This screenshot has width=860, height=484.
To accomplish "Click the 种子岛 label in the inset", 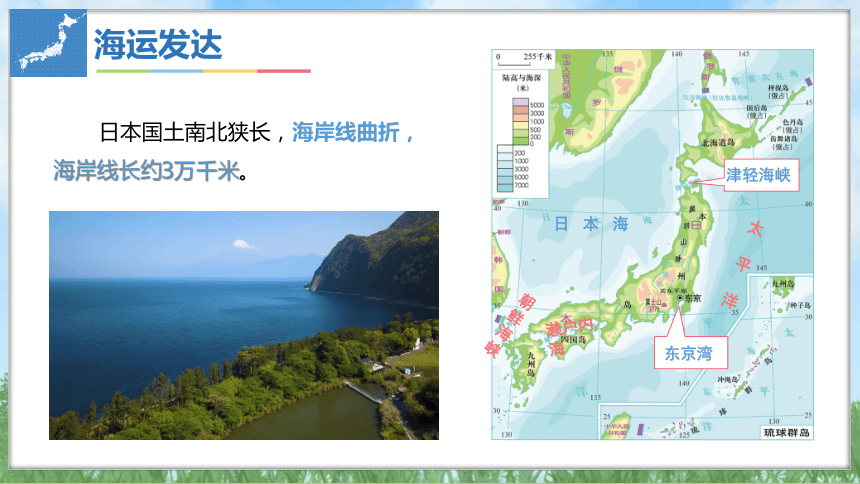I will (x=800, y=305).
